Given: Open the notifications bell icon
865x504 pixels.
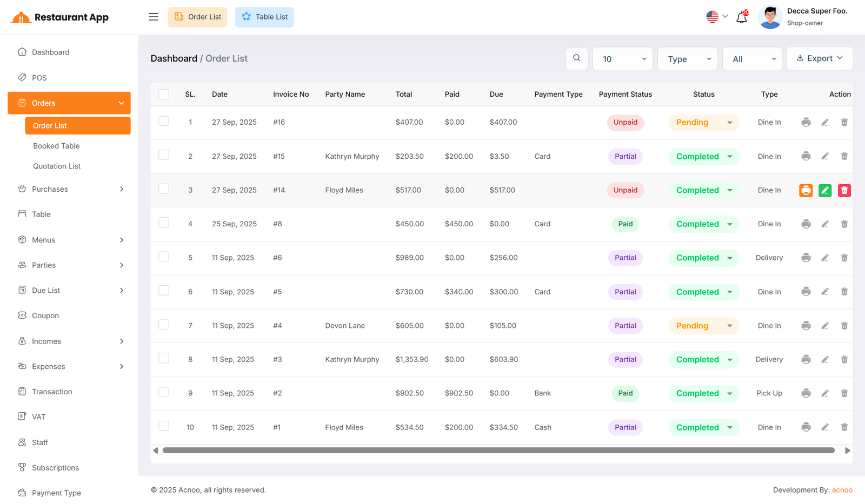Looking at the screenshot, I should pyautogui.click(x=742, y=17).
